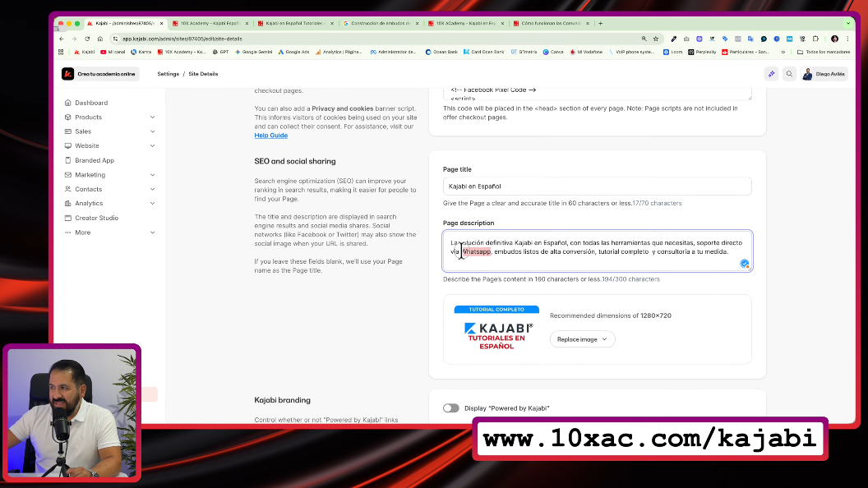
Task: Toggle Display "Powered by Kajabi" switch
Action: [x=450, y=408]
